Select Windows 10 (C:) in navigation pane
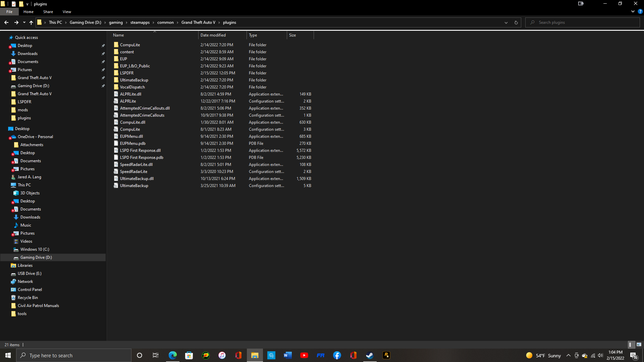This screenshot has height=362, width=644. click(x=35, y=249)
